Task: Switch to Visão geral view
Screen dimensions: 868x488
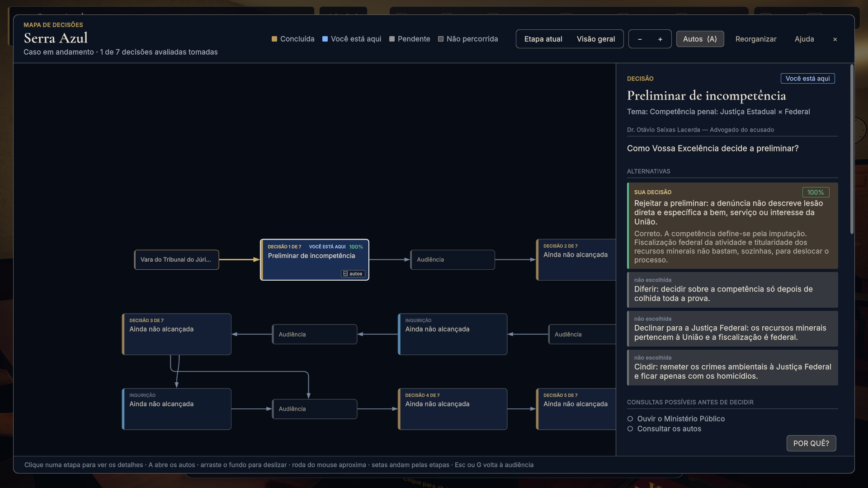Action: click(595, 39)
